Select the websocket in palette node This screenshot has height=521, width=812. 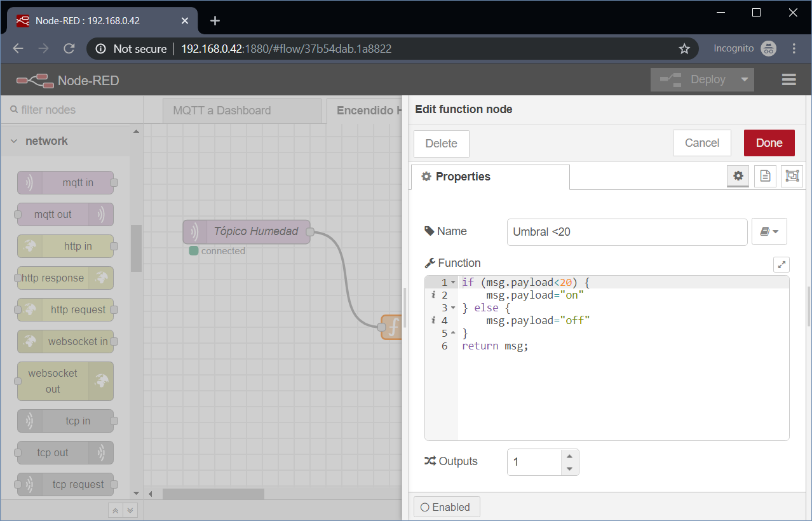65,341
